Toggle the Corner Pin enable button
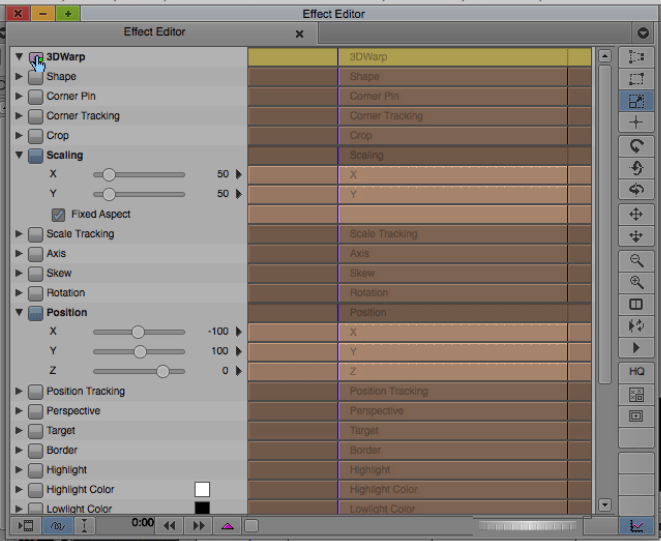 (x=36, y=97)
